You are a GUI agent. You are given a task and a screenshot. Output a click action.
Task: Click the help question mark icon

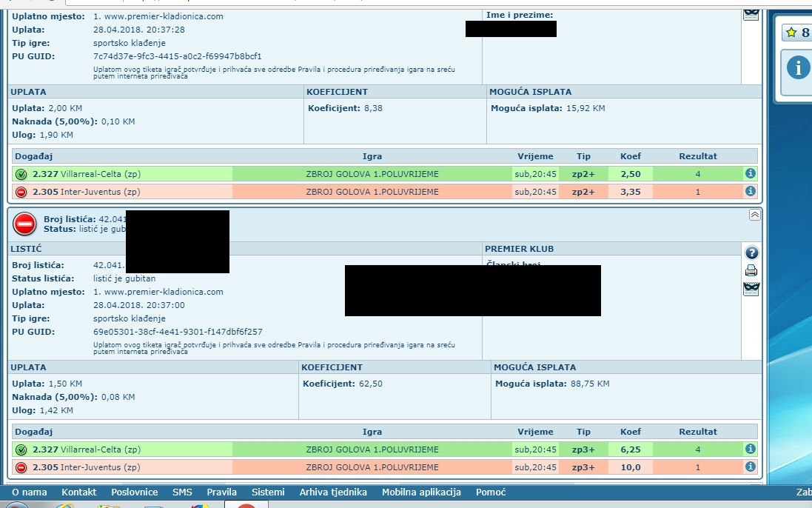[751, 253]
